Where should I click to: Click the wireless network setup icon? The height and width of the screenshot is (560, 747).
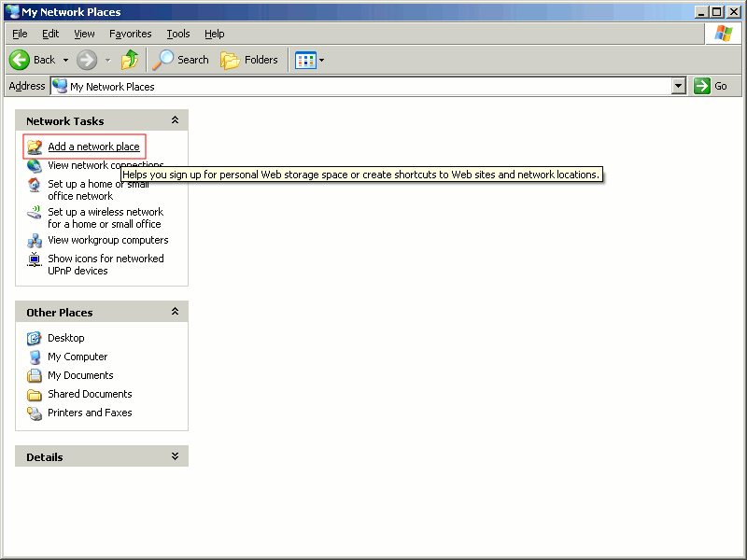coord(35,213)
